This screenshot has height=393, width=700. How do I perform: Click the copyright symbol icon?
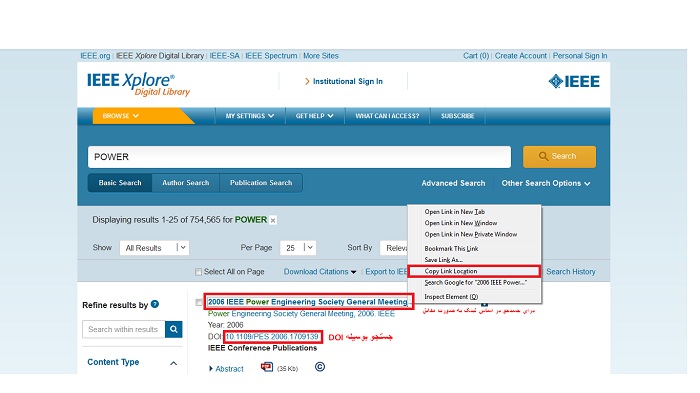320,367
